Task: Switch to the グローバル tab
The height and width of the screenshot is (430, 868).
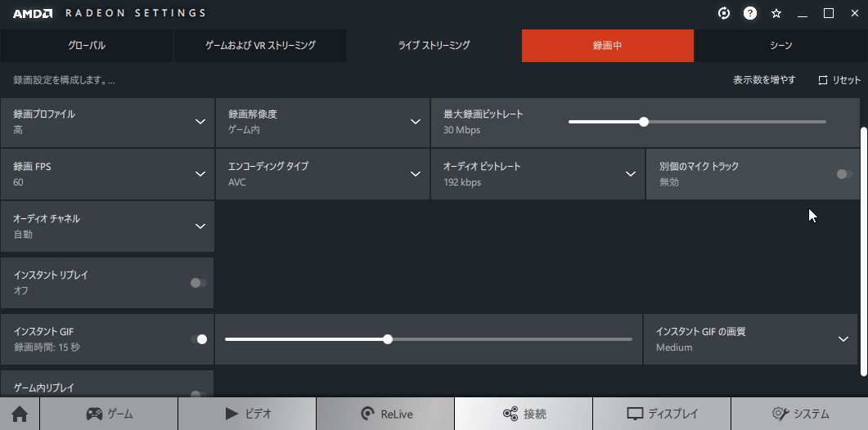Action: click(x=87, y=46)
